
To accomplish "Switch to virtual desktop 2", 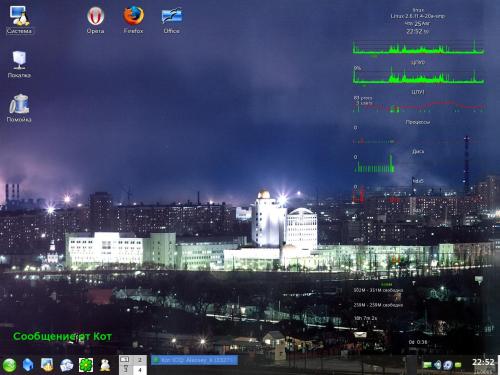I will point(140,360).
